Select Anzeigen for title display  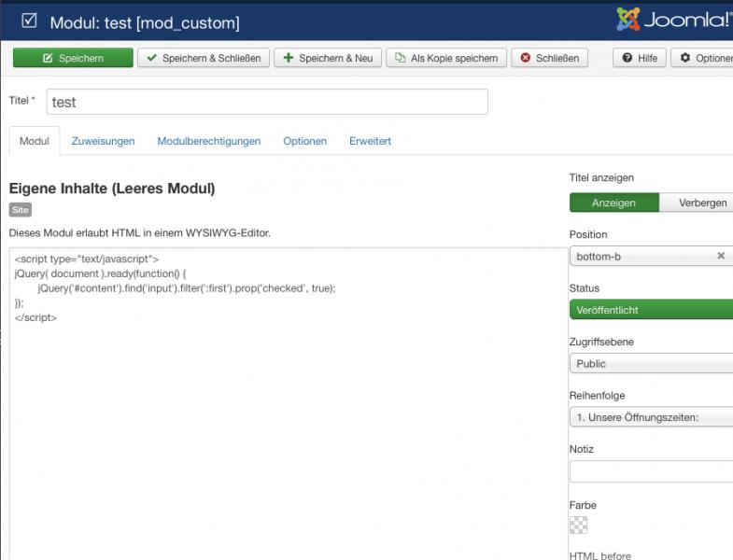point(613,203)
